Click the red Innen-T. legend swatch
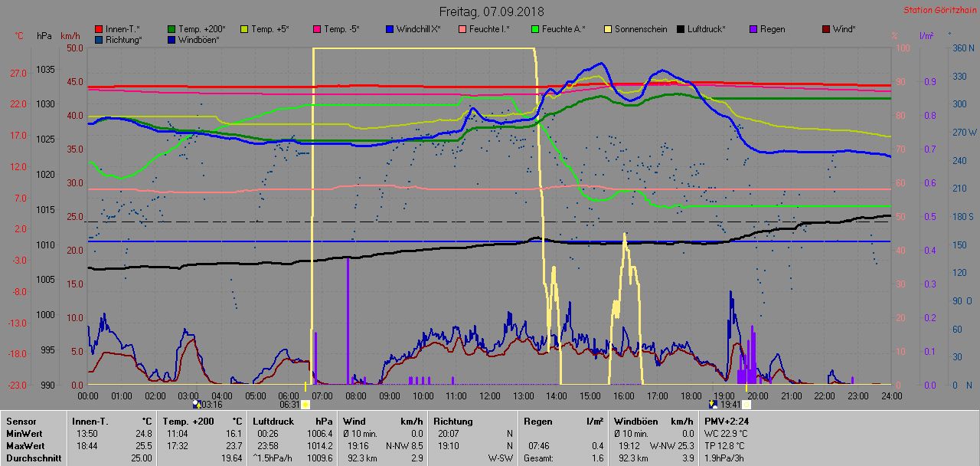This screenshot has width=980, height=466. (99, 29)
